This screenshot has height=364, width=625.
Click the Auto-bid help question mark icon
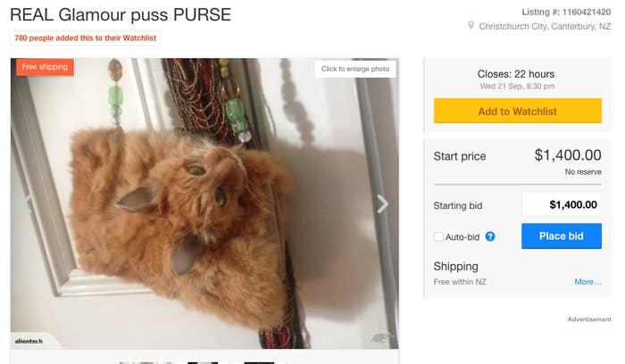[490, 236]
